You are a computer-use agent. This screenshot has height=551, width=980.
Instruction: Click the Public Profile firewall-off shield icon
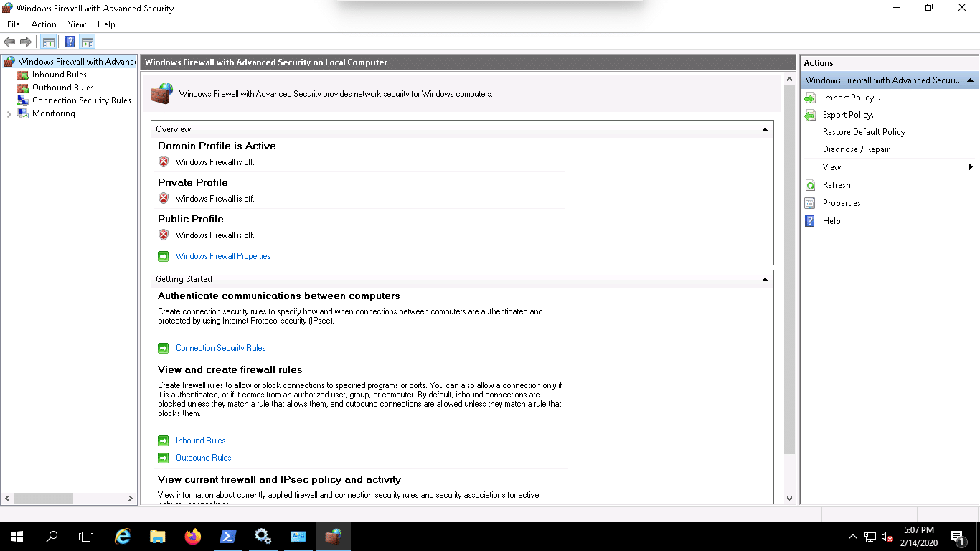click(x=164, y=235)
